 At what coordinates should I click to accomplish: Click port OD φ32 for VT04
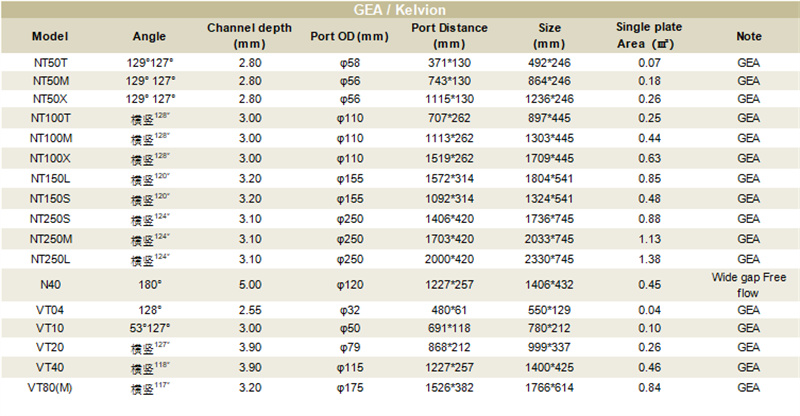(x=350, y=310)
